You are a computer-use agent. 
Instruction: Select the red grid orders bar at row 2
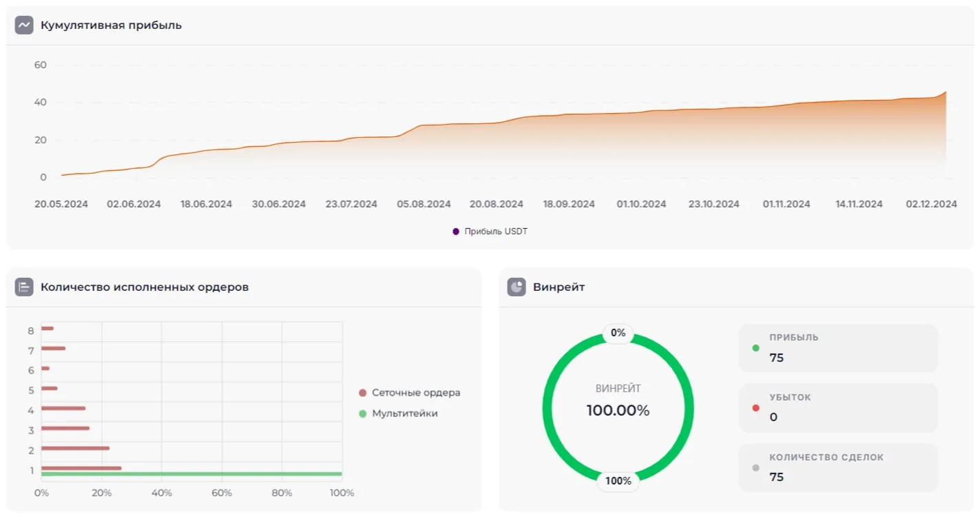pos(75,448)
